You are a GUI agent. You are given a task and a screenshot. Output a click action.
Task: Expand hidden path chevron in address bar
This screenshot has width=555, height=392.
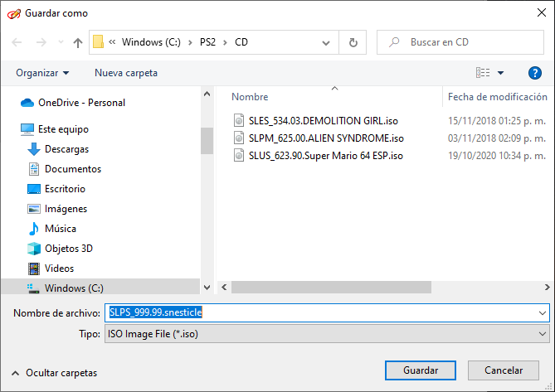pos(112,42)
